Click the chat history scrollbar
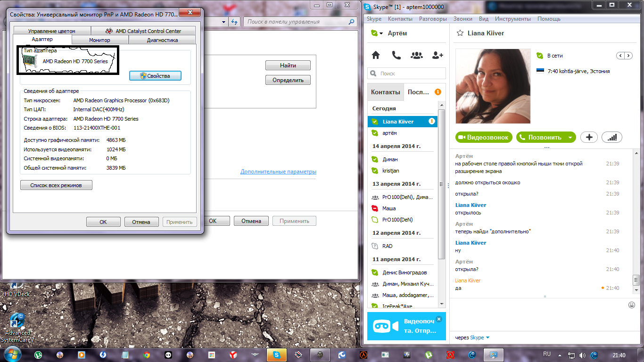 click(636, 280)
